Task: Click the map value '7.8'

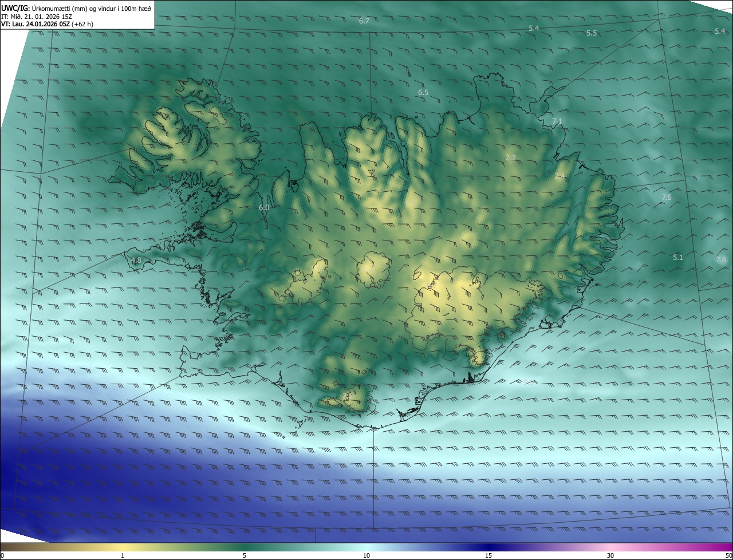Action: [x=721, y=260]
